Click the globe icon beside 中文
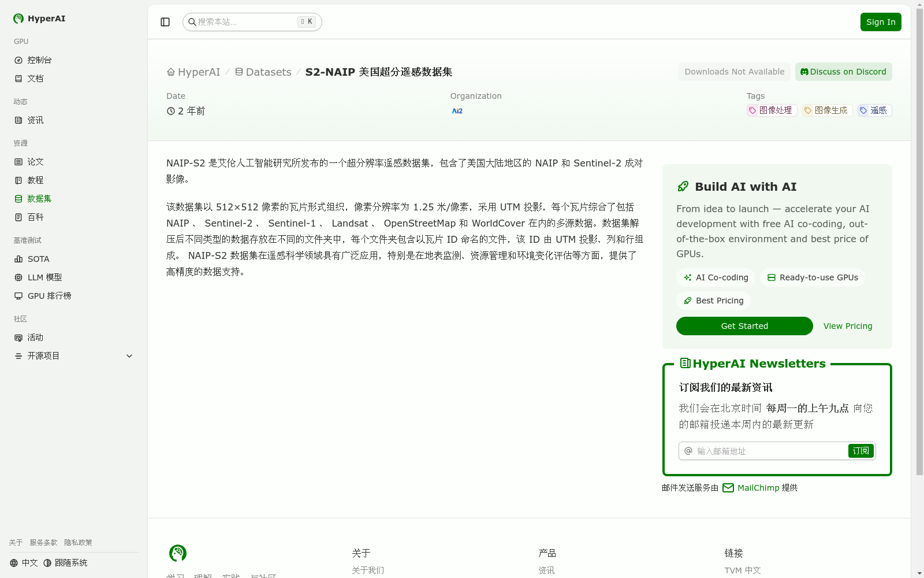Viewport: 924px width, 578px height. point(14,563)
